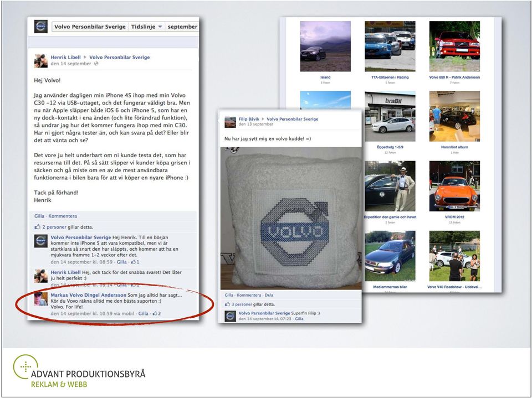Open the braBil Öppethelg 1-2/9 album thumbnail
The height and width of the screenshot is (398, 532).
click(390, 116)
